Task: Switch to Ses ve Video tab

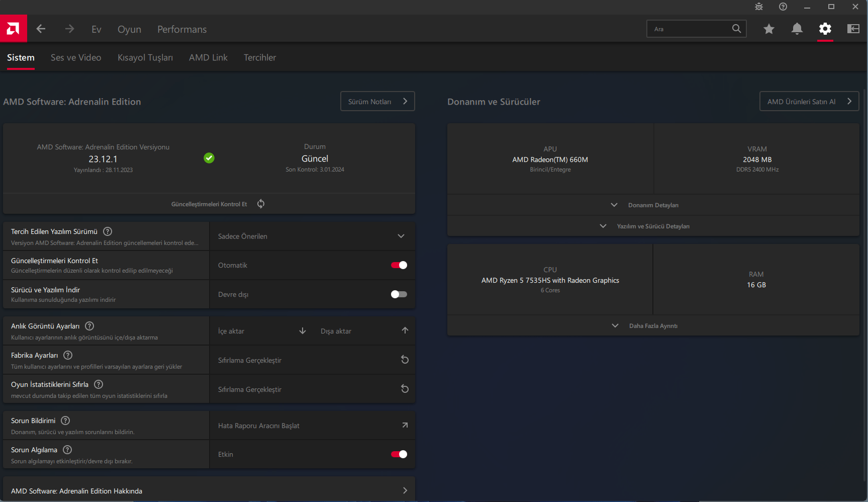Action: click(76, 58)
